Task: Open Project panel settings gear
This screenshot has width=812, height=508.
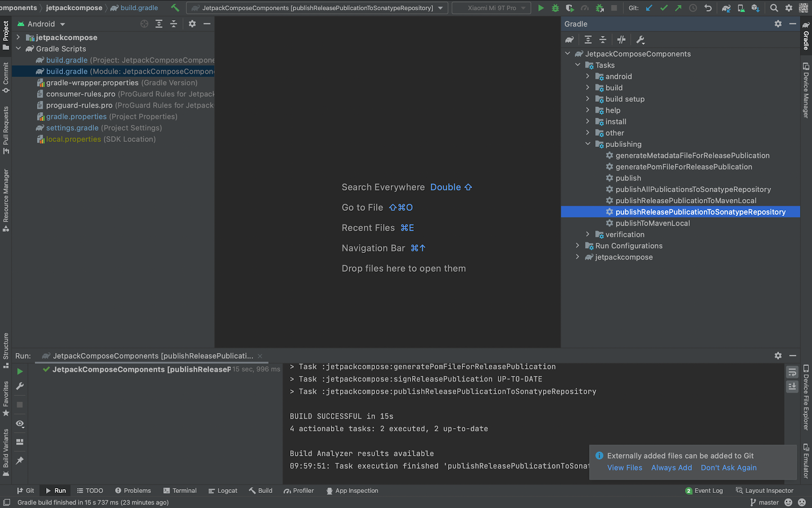Action: [192, 24]
